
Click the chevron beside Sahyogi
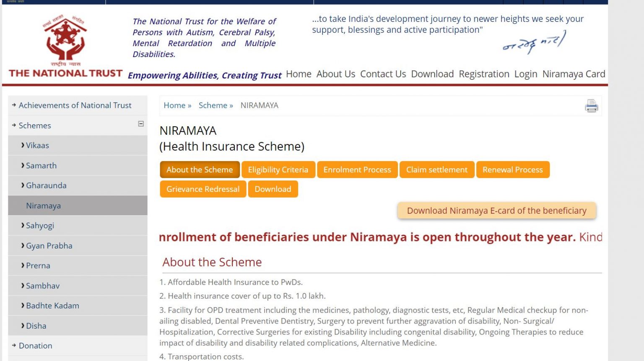point(22,225)
